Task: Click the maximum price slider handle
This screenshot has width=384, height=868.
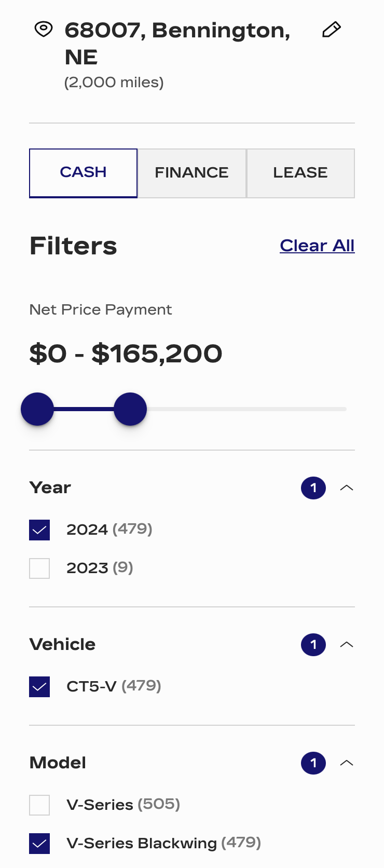Action: (x=130, y=409)
